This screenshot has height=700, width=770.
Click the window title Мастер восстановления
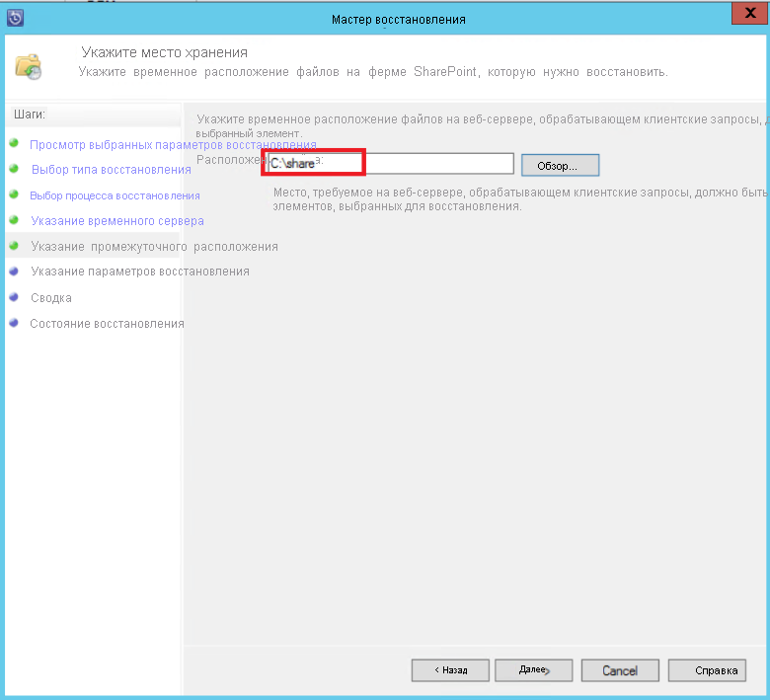pos(398,19)
